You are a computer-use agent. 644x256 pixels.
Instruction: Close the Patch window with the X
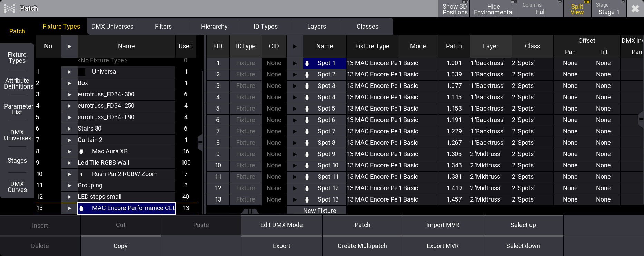click(635, 9)
